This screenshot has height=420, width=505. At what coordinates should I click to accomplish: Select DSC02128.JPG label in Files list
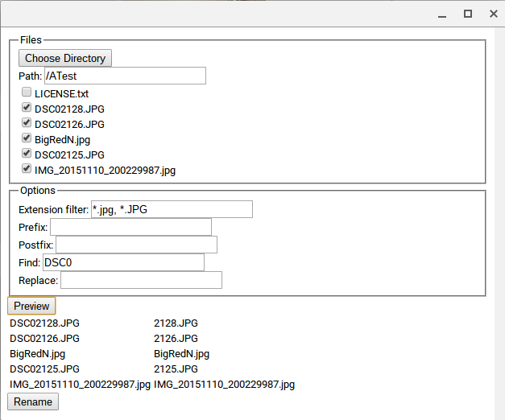click(69, 109)
